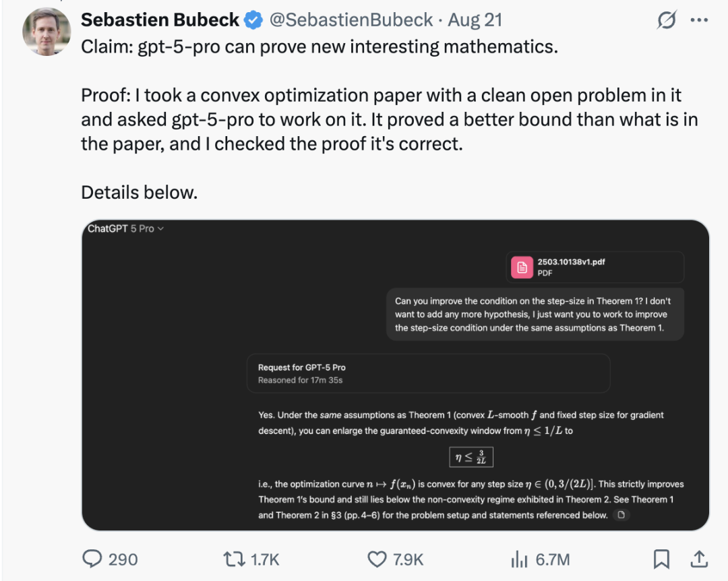Click the @SebastienBubeck handle
Image resolution: width=728 pixels, height=581 pixels.
351,20
